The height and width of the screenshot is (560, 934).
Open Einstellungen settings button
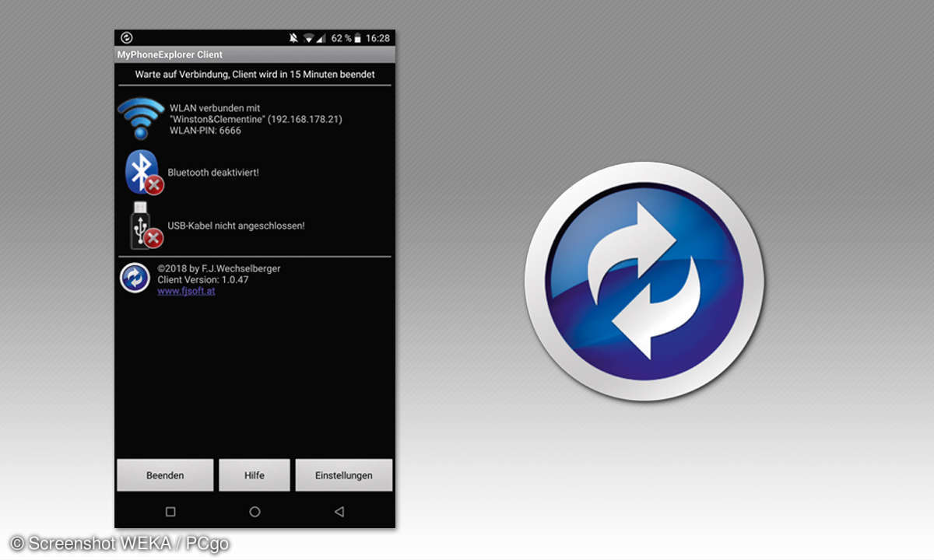coord(344,475)
